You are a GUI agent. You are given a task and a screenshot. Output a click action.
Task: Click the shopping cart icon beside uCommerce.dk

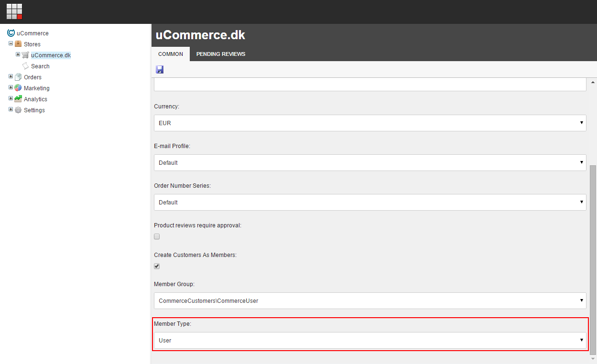pyautogui.click(x=25, y=55)
